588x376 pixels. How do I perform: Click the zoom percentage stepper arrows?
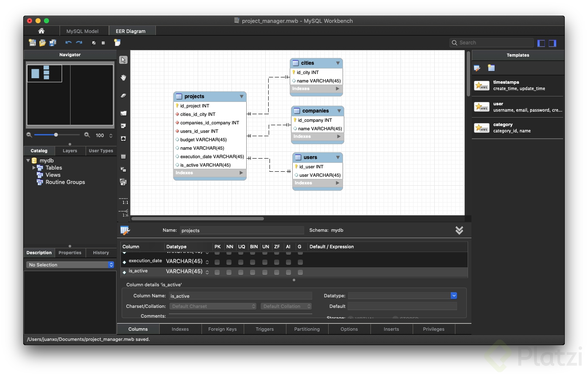tap(111, 135)
